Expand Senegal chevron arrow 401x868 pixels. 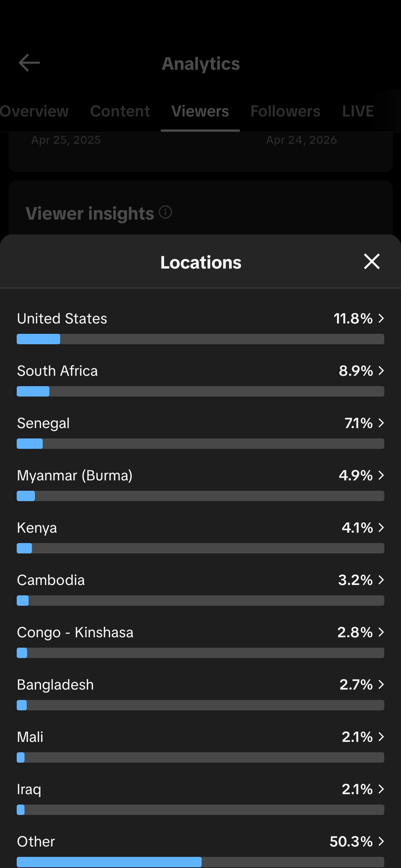(381, 423)
